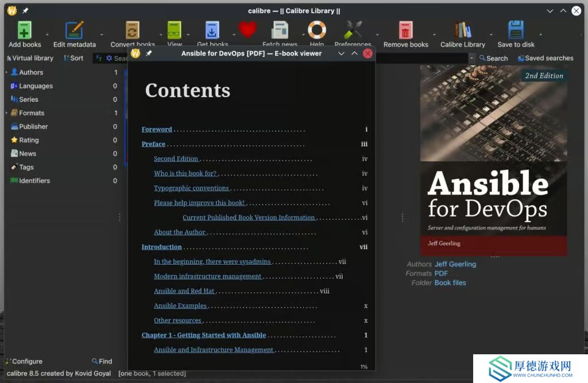Click the search gear settings icon
588x383 pixels.
pos(109,58)
